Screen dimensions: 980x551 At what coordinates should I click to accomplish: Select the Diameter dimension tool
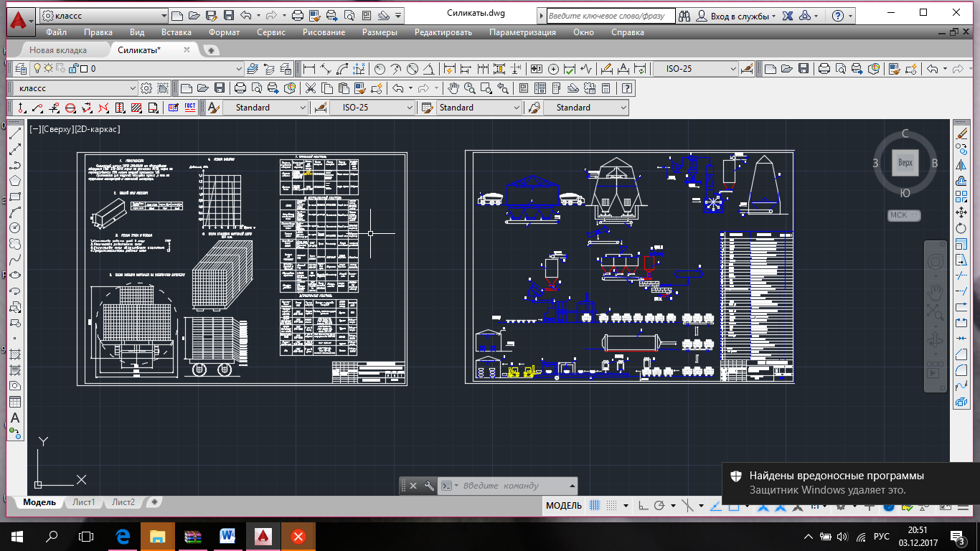(413, 69)
